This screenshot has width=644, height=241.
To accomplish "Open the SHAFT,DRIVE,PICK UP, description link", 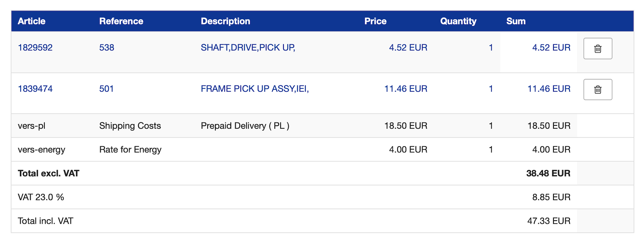I will (248, 47).
